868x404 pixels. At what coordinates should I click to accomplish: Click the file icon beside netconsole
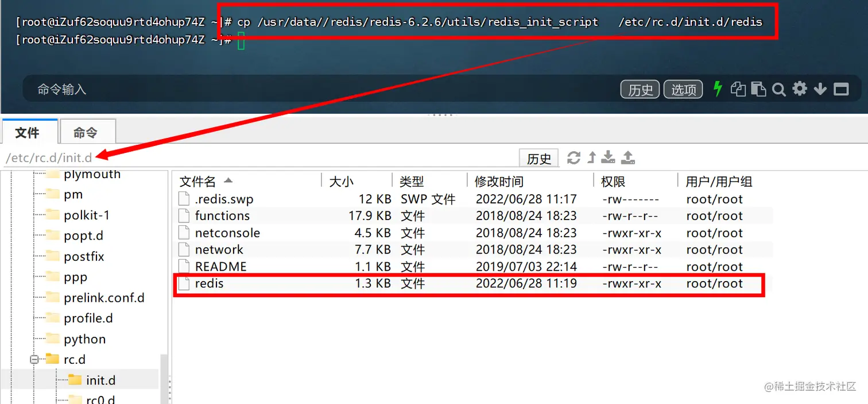(x=184, y=233)
